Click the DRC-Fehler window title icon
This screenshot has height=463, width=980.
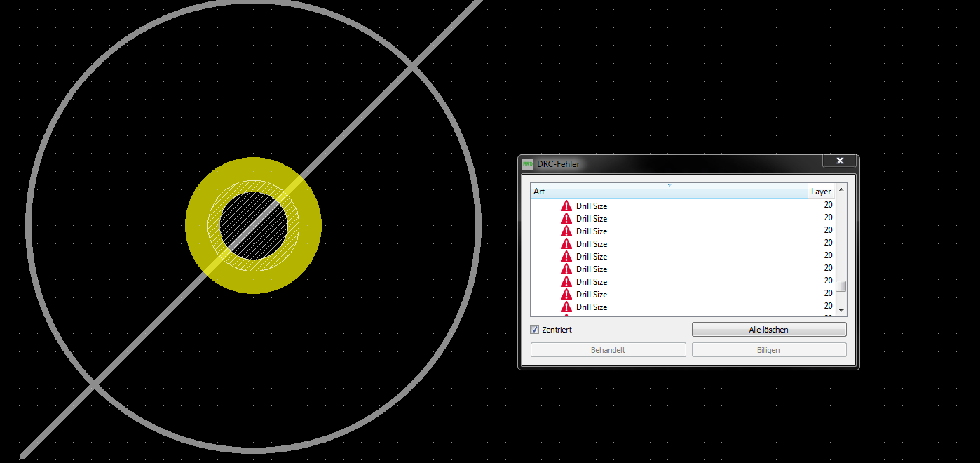528,163
